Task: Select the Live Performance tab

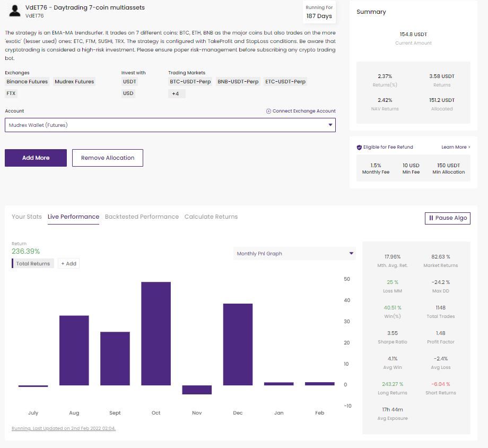Action: [73, 217]
